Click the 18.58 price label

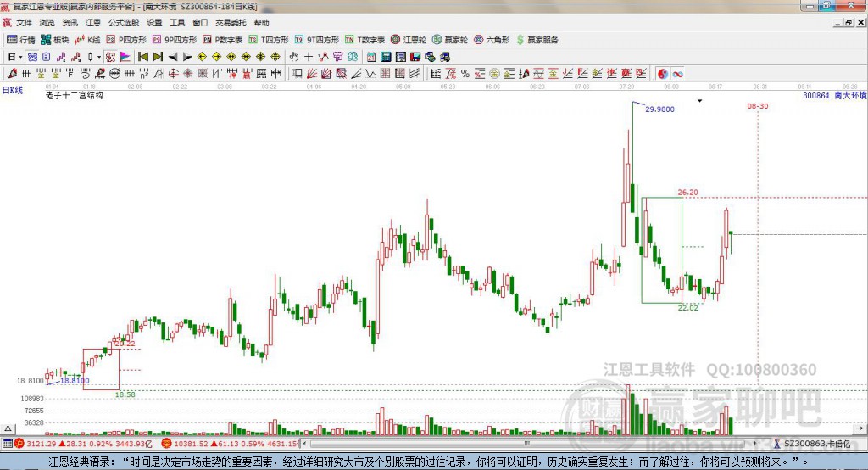(x=125, y=394)
